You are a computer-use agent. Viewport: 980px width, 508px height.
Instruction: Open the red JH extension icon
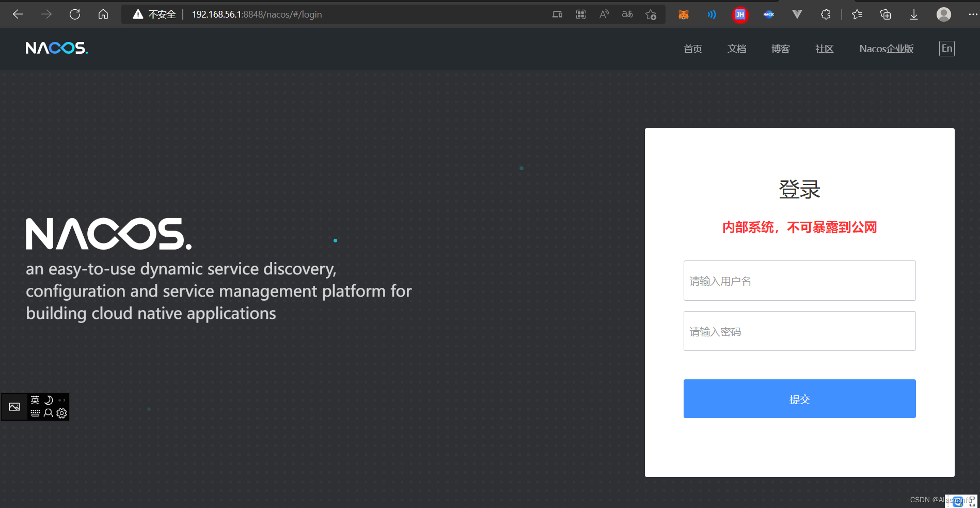[740, 14]
